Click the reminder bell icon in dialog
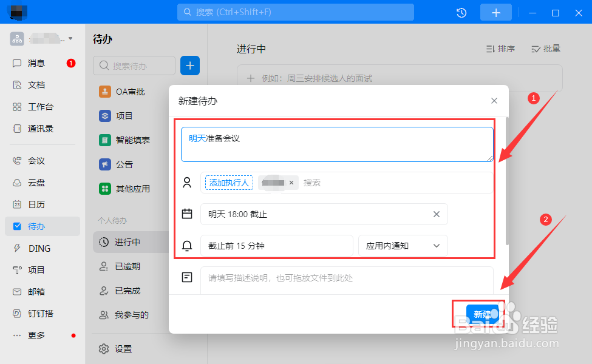This screenshot has height=364, width=592. [x=188, y=245]
